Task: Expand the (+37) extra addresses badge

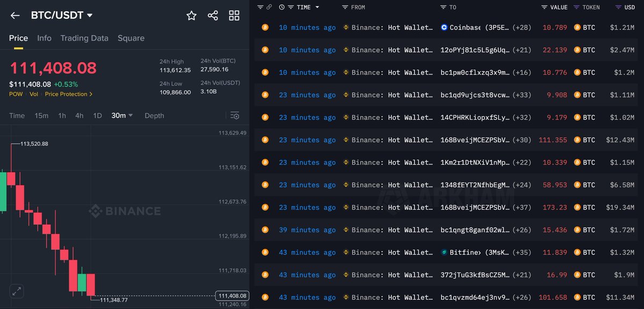Action: click(523, 207)
